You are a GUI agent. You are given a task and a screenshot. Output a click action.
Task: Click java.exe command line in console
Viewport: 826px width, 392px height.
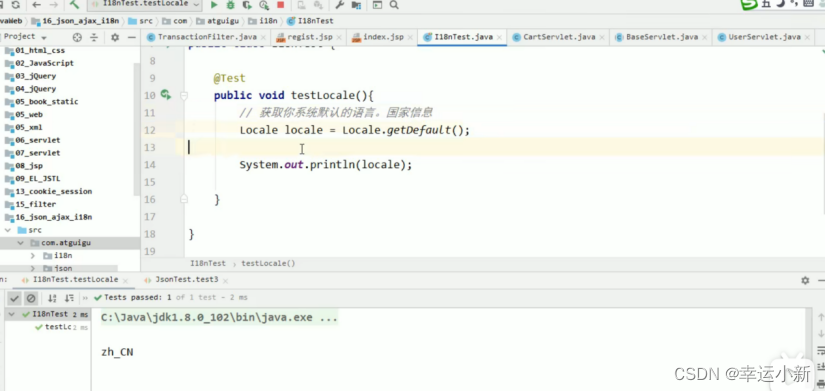click(x=219, y=318)
